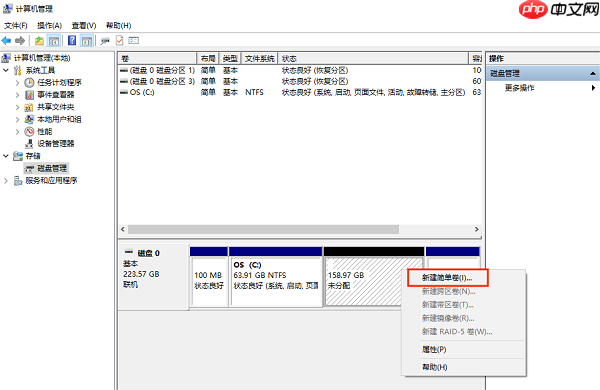The image size is (600, 390).
Task: Open the 操作(A) menu
Action: [x=49, y=26]
